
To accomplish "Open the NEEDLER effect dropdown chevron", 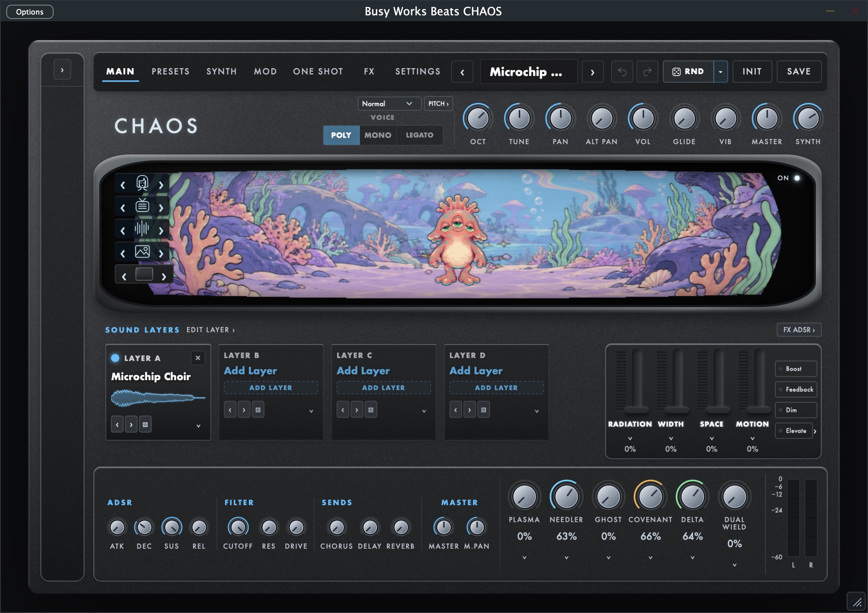I will [x=566, y=557].
